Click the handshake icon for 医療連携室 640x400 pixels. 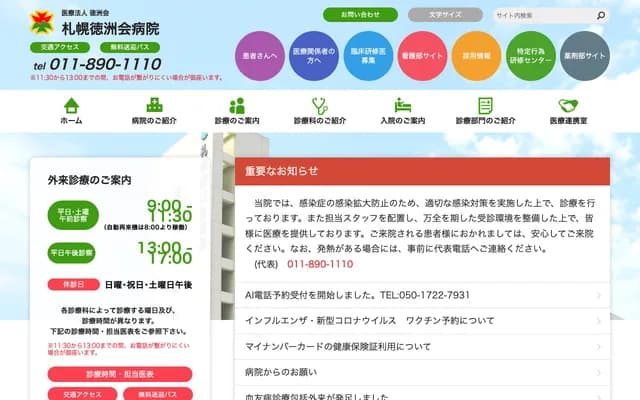569,105
